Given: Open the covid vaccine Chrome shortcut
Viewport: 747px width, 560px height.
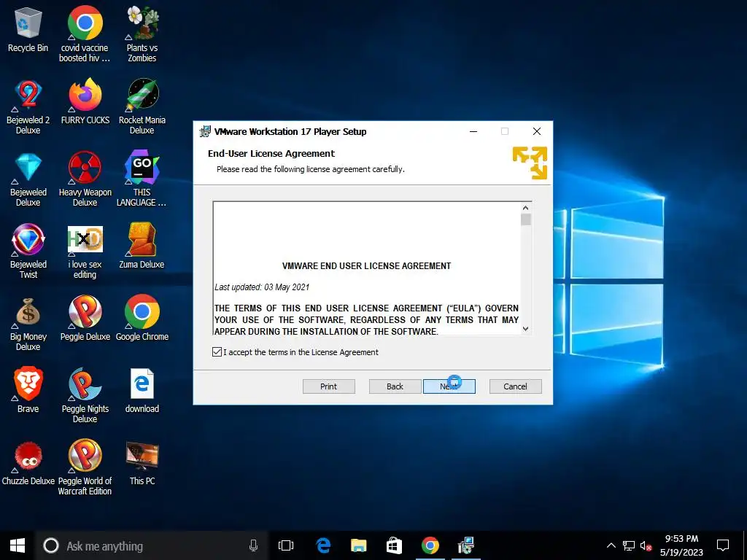Looking at the screenshot, I should pyautogui.click(x=85, y=34).
